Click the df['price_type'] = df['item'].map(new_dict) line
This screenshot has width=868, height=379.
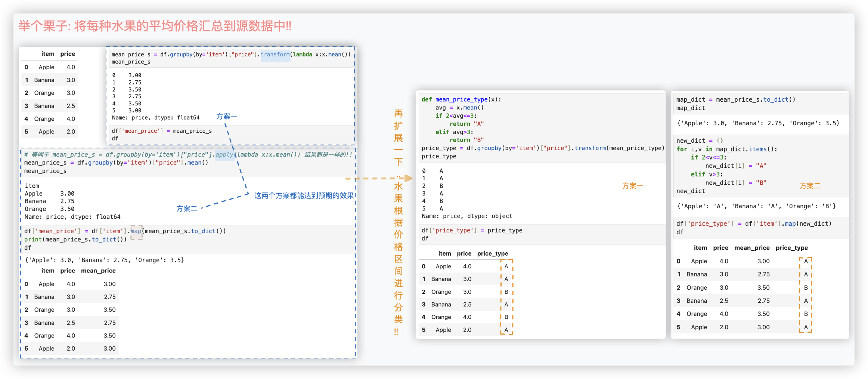point(754,224)
